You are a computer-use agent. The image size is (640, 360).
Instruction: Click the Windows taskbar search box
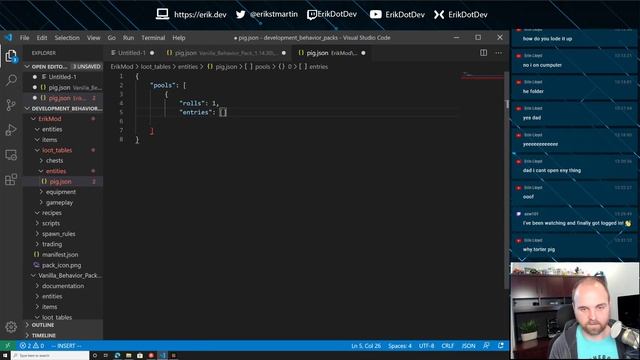coord(50,356)
